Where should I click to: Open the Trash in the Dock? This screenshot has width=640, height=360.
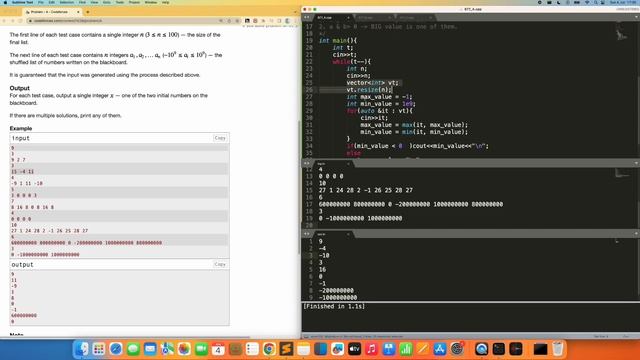click(x=558, y=349)
